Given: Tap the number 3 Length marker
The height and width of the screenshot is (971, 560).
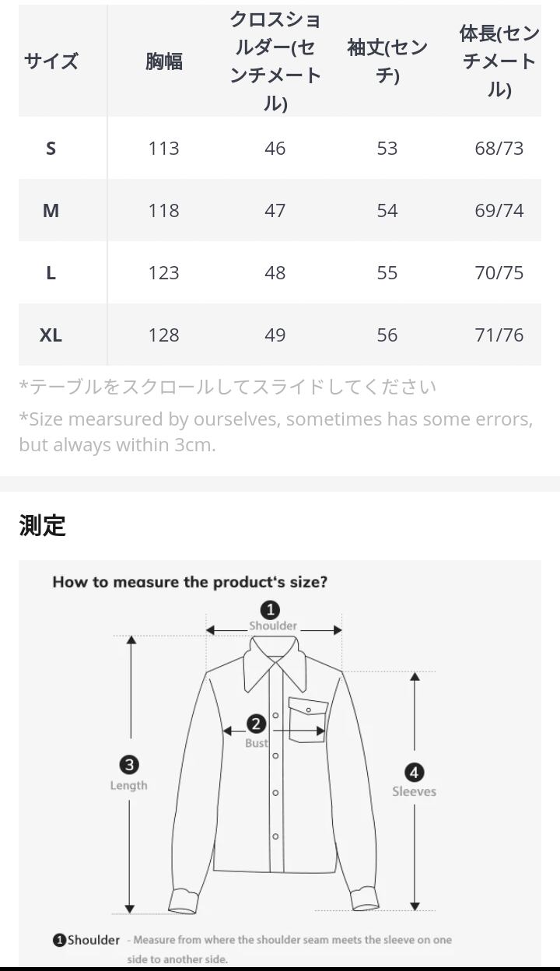Looking at the screenshot, I should [129, 765].
